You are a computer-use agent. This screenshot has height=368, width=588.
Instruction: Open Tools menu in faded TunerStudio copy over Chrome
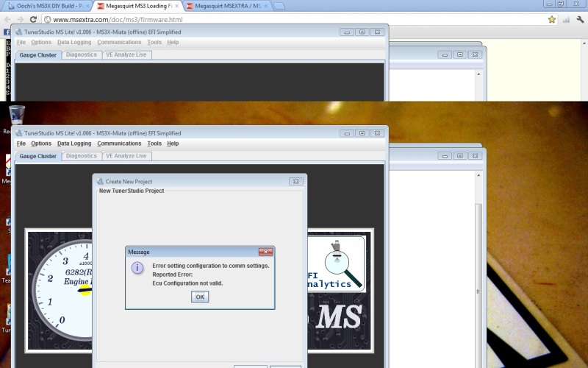pos(154,42)
